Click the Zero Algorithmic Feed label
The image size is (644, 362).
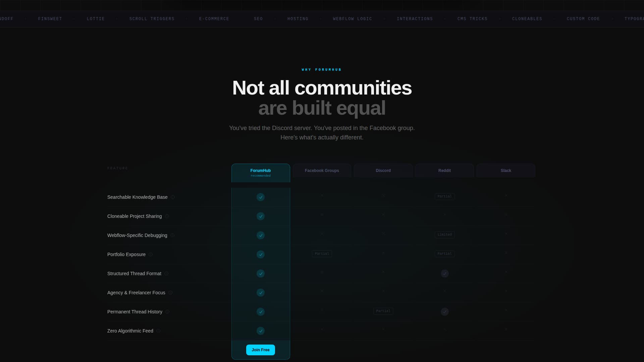(x=130, y=331)
